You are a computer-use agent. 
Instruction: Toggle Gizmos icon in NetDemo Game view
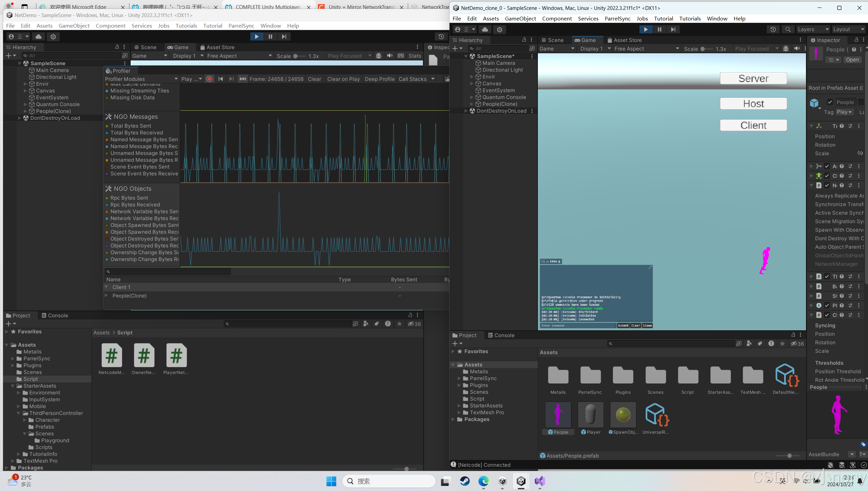pyautogui.click(x=379, y=56)
